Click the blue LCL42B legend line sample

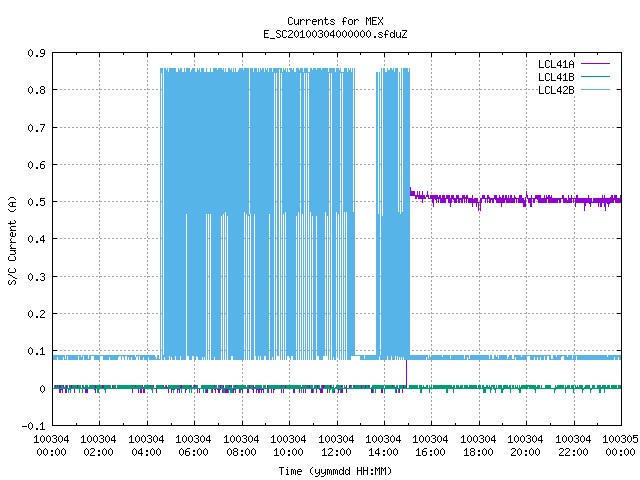click(x=595, y=90)
